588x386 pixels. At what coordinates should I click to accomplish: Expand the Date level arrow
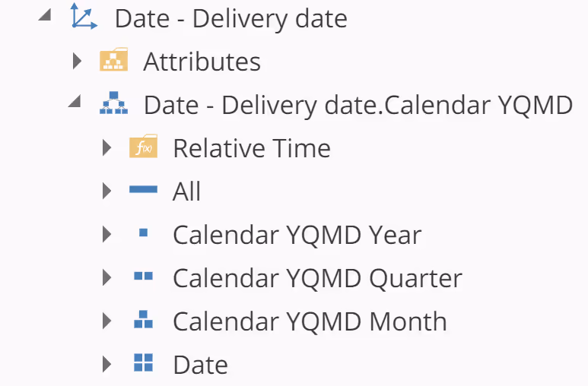pos(106,364)
